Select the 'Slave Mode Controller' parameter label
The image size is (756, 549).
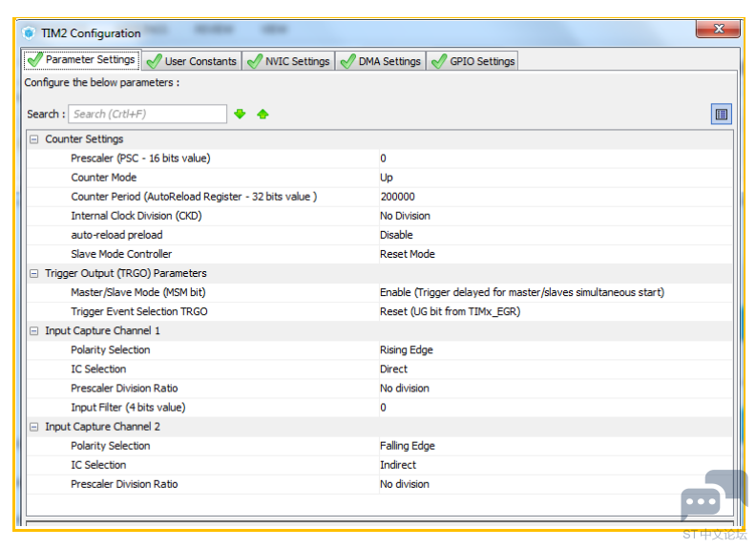(x=121, y=254)
